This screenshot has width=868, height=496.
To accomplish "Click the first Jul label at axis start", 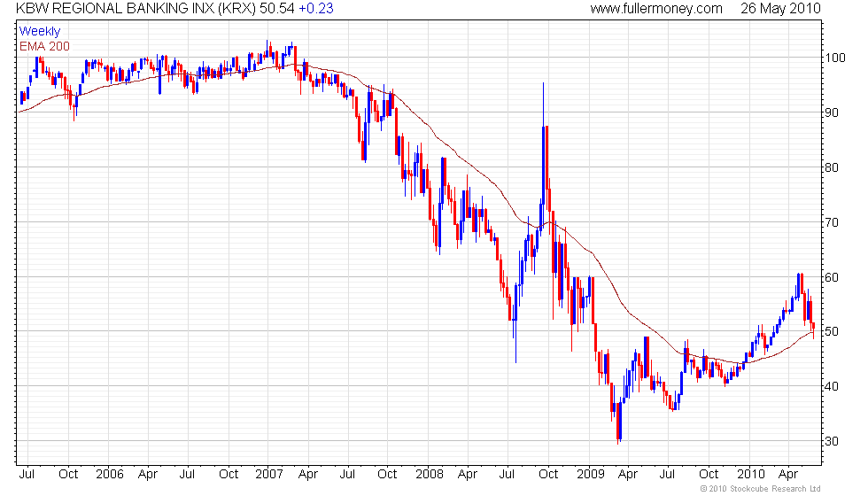I will (26, 475).
